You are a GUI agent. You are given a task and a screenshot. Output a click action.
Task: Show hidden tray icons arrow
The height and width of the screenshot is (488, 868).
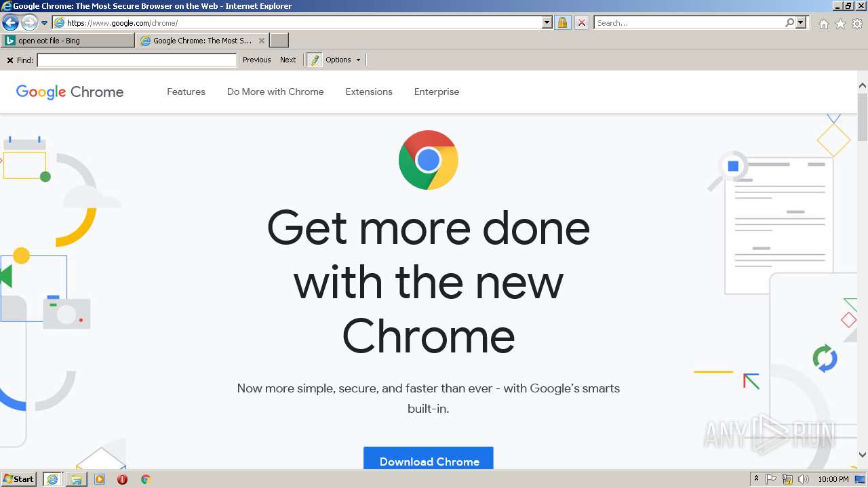tap(757, 479)
